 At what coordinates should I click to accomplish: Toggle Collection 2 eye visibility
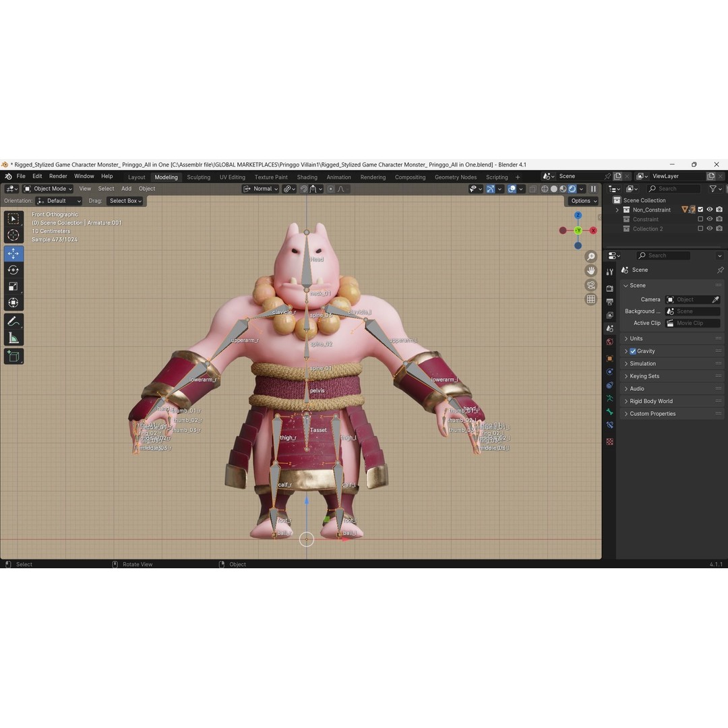click(709, 229)
